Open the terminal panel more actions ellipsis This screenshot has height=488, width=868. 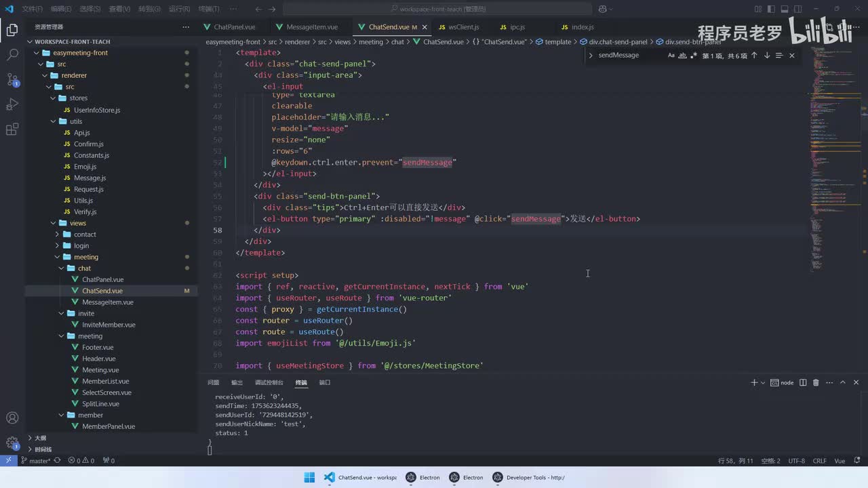point(829,382)
